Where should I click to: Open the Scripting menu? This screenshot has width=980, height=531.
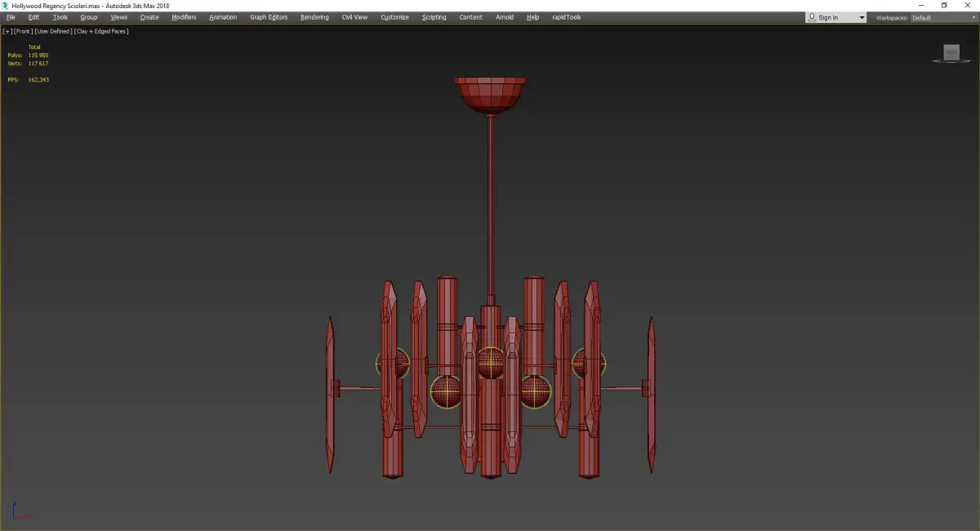[434, 17]
